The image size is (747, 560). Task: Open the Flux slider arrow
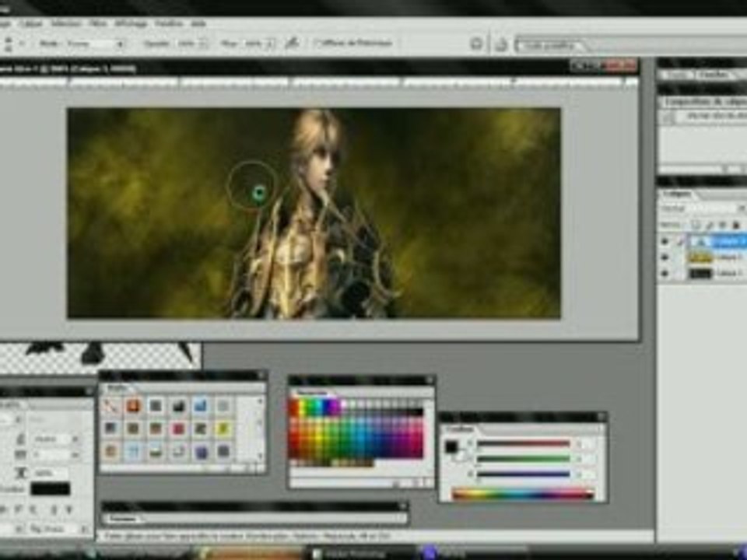(x=271, y=44)
